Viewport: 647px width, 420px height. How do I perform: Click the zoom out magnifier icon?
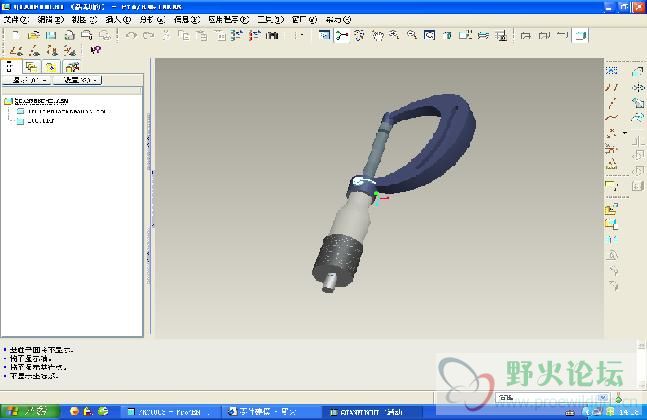click(412, 35)
